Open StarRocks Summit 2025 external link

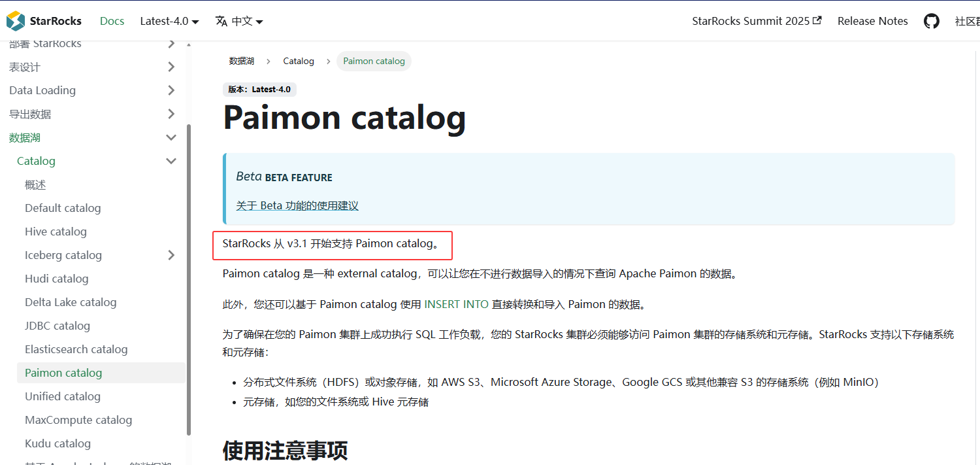pyautogui.click(x=757, y=21)
